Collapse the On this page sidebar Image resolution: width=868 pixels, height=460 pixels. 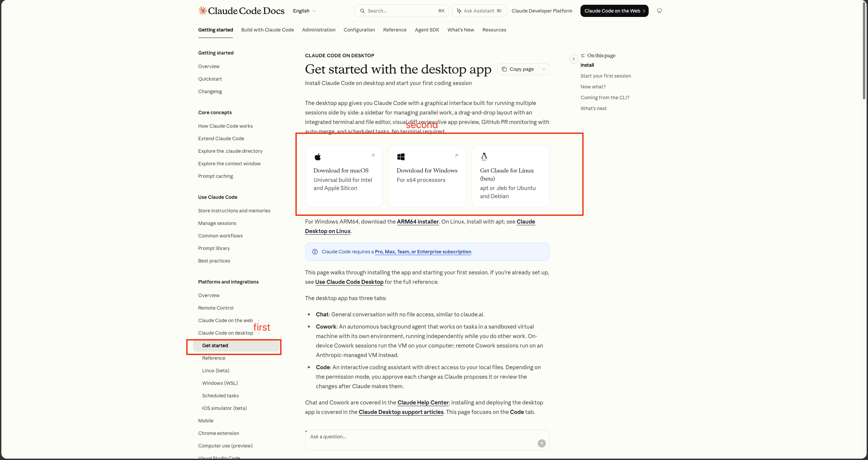pyautogui.click(x=573, y=59)
